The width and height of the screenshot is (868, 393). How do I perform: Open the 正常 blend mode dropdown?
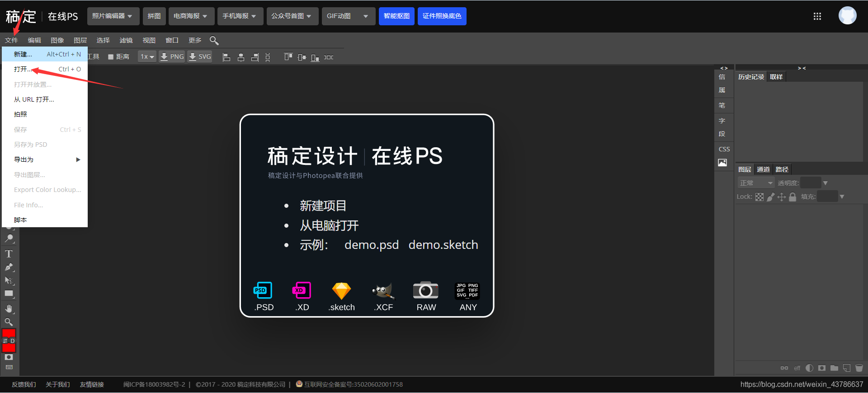point(756,183)
